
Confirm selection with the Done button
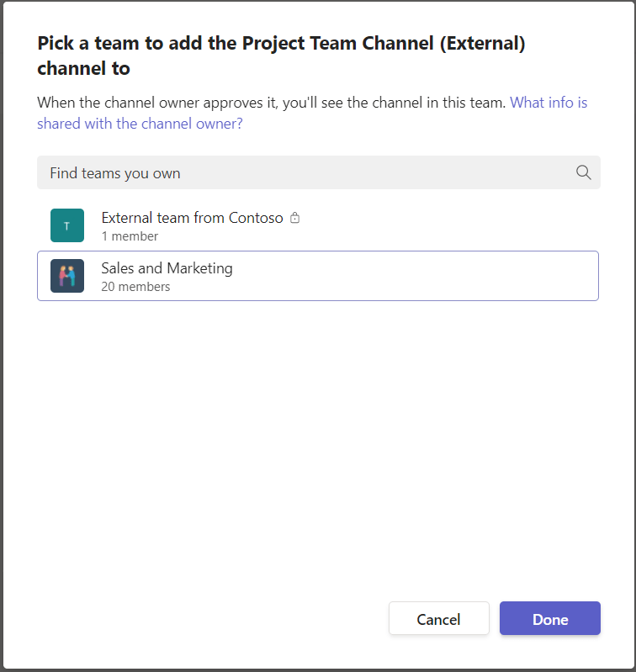pyautogui.click(x=549, y=618)
